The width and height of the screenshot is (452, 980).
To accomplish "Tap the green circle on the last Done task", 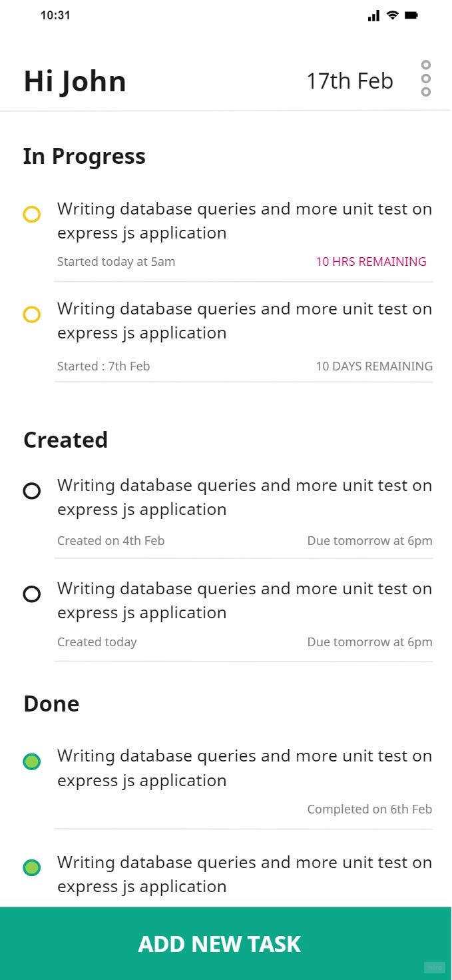I will click(x=31, y=868).
